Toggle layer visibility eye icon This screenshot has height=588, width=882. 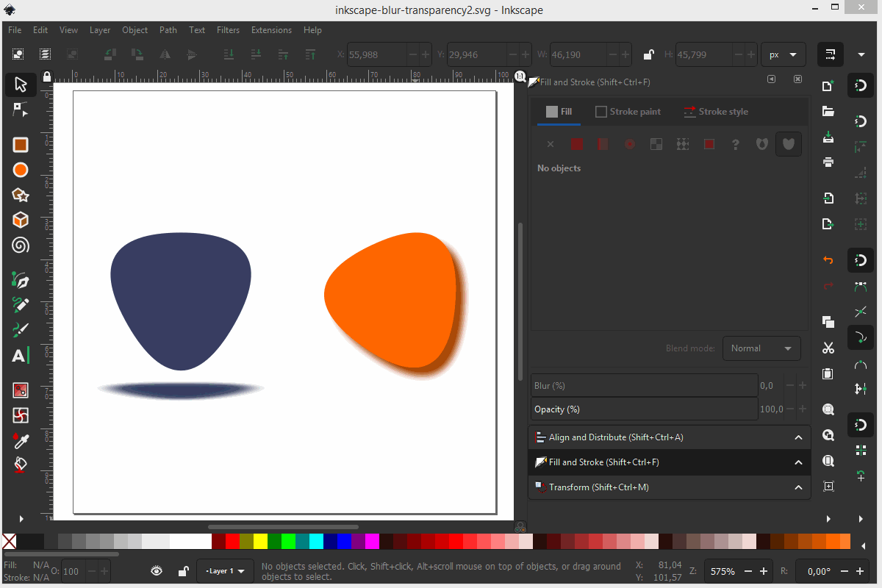click(157, 571)
